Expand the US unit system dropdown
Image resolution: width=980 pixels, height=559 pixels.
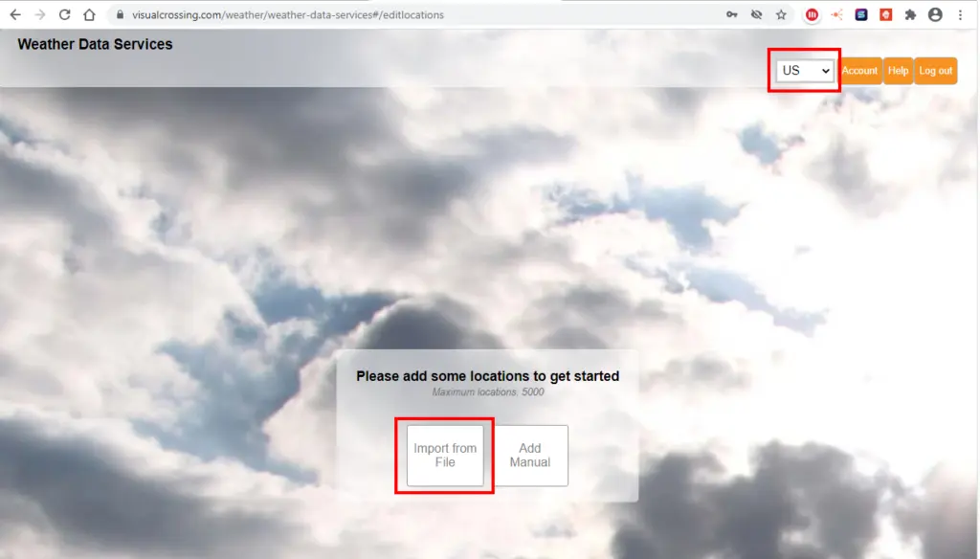(804, 71)
